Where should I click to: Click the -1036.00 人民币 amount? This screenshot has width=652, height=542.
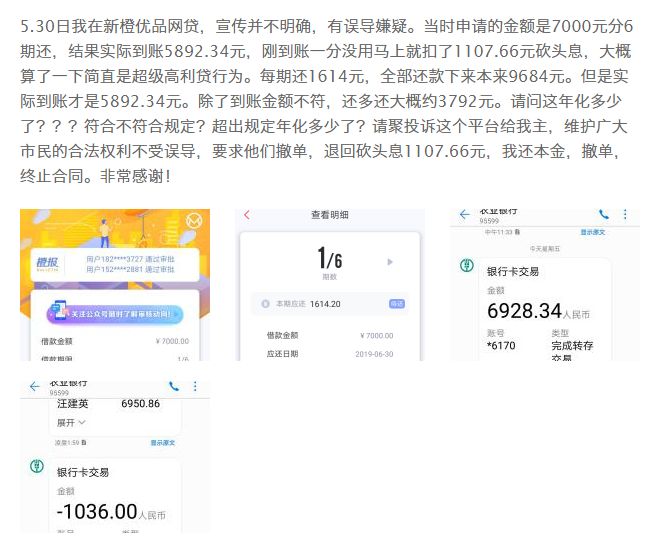(111, 512)
